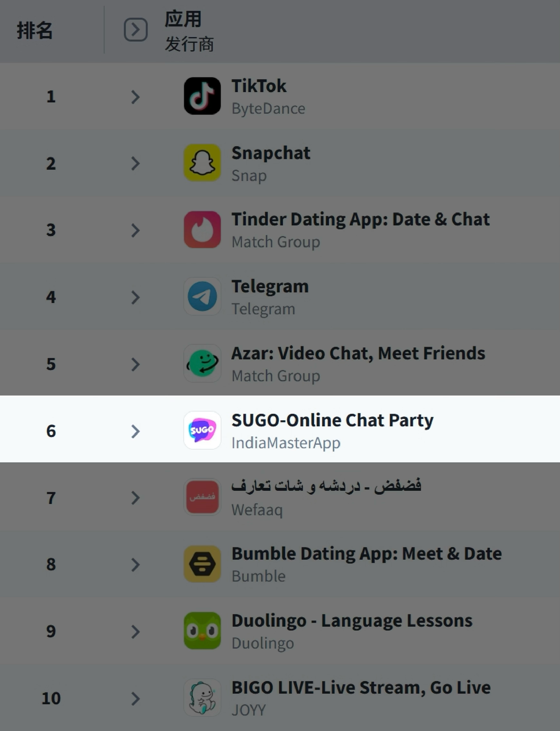Click the Snapchat ghost icon

[202, 163]
